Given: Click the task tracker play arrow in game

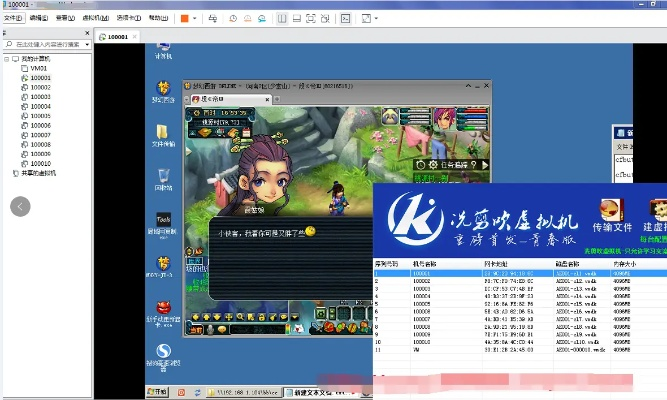Looking at the screenshot, I should coord(485,165).
